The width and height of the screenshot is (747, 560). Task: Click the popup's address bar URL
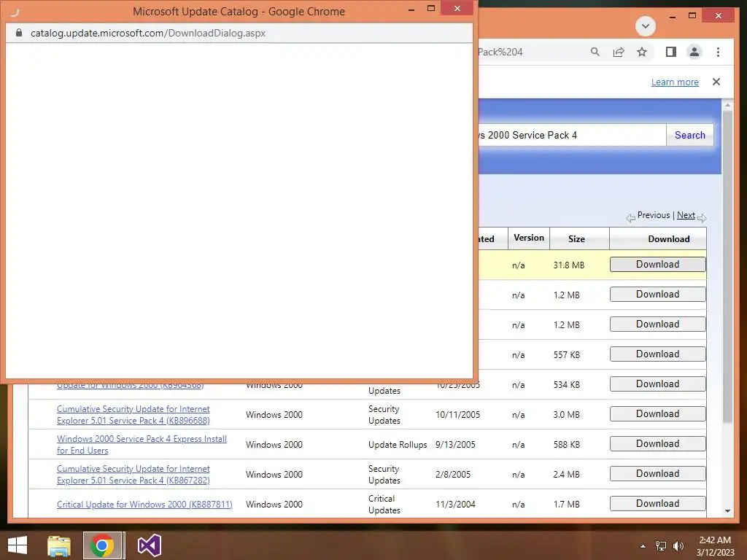(x=147, y=33)
